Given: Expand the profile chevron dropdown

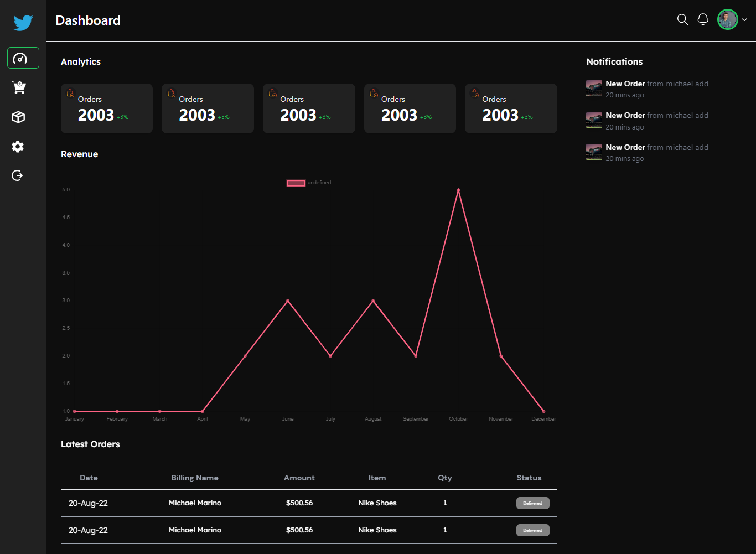Looking at the screenshot, I should (x=743, y=19).
